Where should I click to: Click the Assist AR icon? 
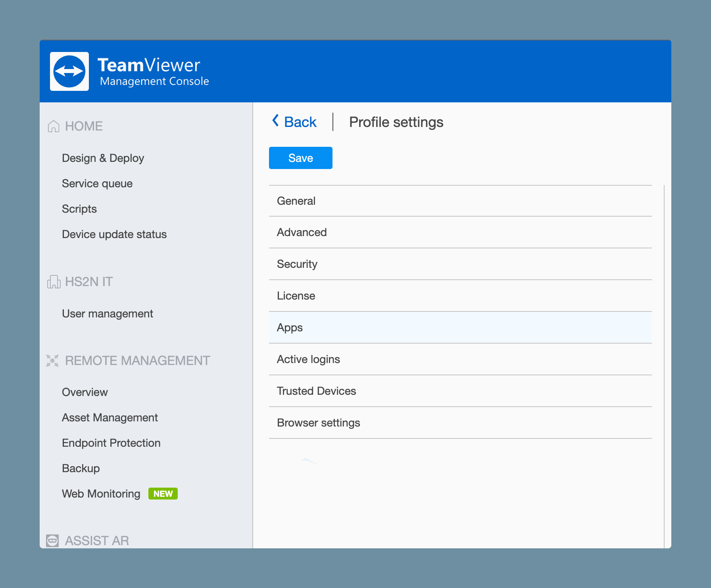click(52, 540)
